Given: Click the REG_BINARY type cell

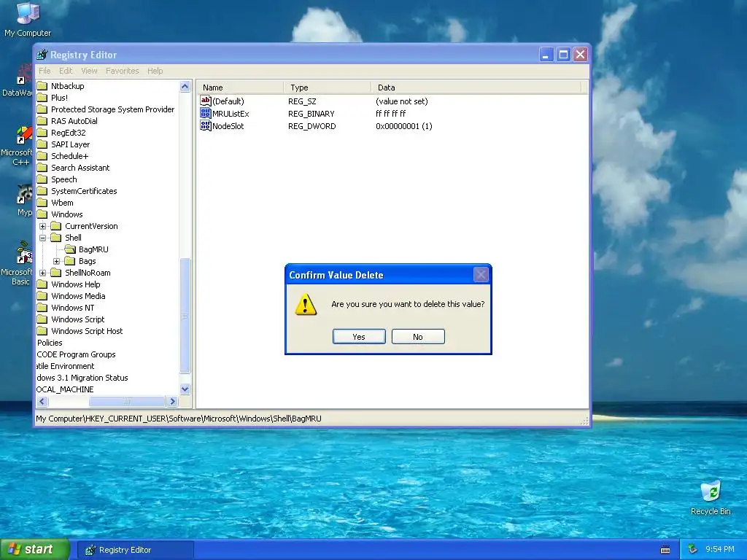Looking at the screenshot, I should click(311, 114).
